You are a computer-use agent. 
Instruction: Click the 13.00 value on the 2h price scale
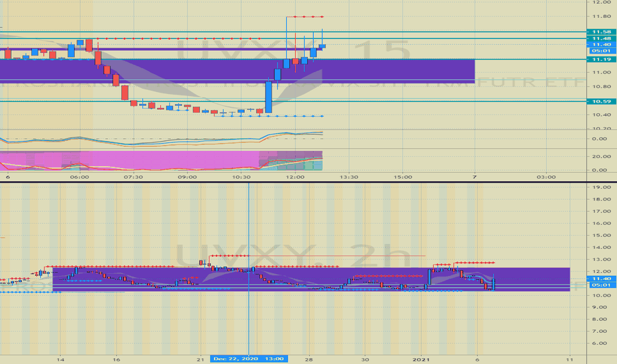tap(601, 259)
